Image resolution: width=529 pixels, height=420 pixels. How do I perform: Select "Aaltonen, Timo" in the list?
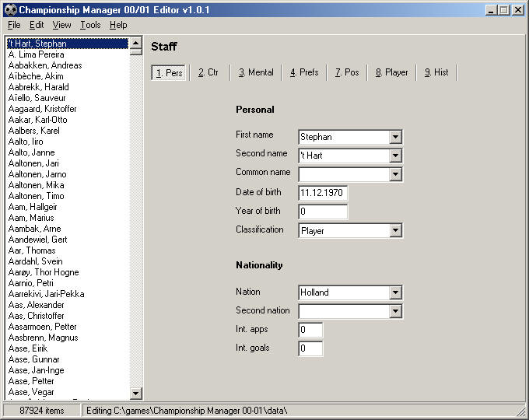click(68, 196)
